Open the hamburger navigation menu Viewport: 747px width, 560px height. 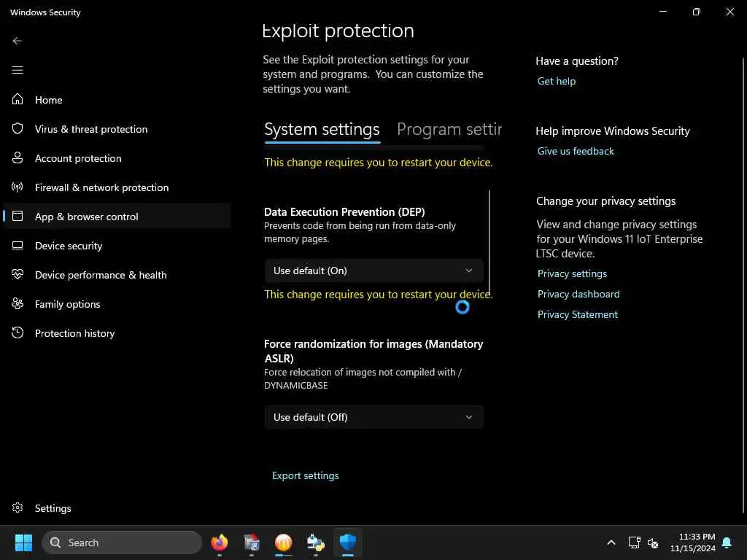[18, 70]
